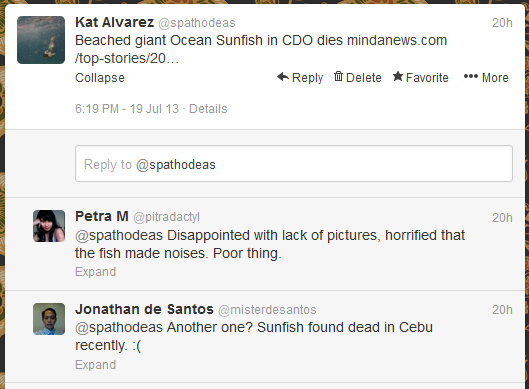Image resolution: width=529 pixels, height=389 pixels.
Task: Open the mindanews.com top-stories link
Action: 261,49
